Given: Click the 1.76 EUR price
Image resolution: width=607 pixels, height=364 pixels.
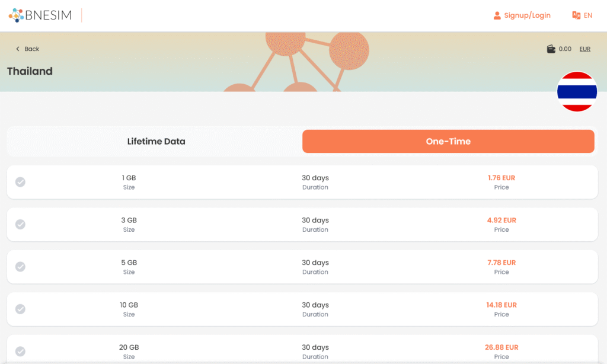Looking at the screenshot, I should (x=501, y=178).
